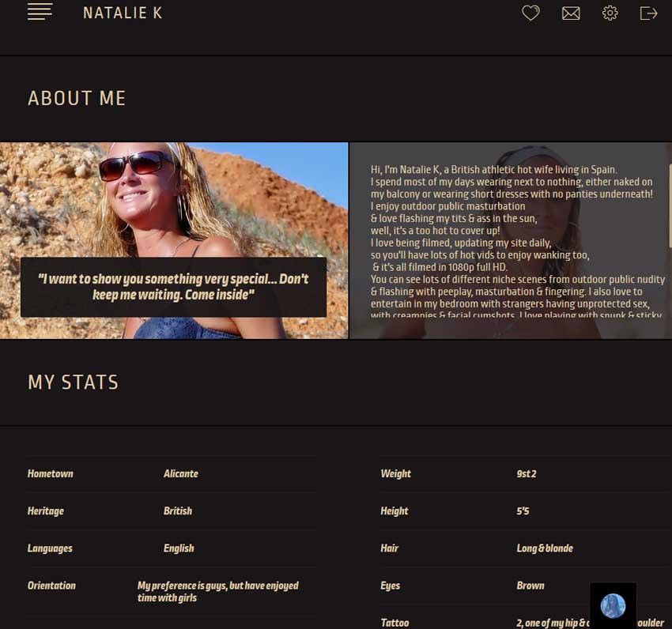Click the 5'5 height value

pos(523,510)
